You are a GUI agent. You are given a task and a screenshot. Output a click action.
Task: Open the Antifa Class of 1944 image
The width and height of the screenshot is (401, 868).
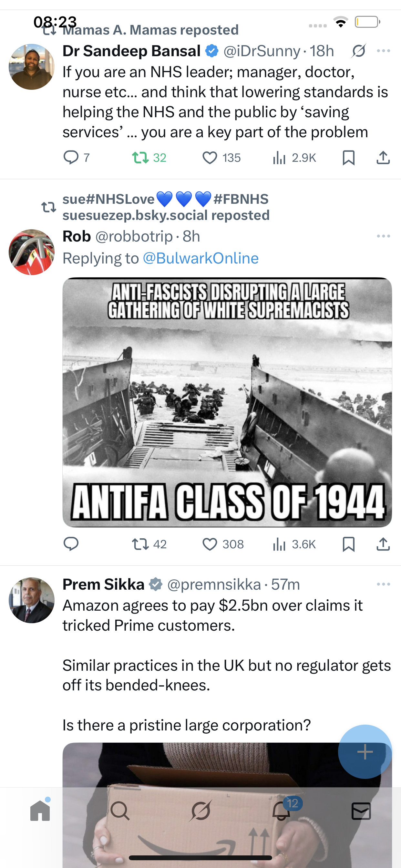227,402
